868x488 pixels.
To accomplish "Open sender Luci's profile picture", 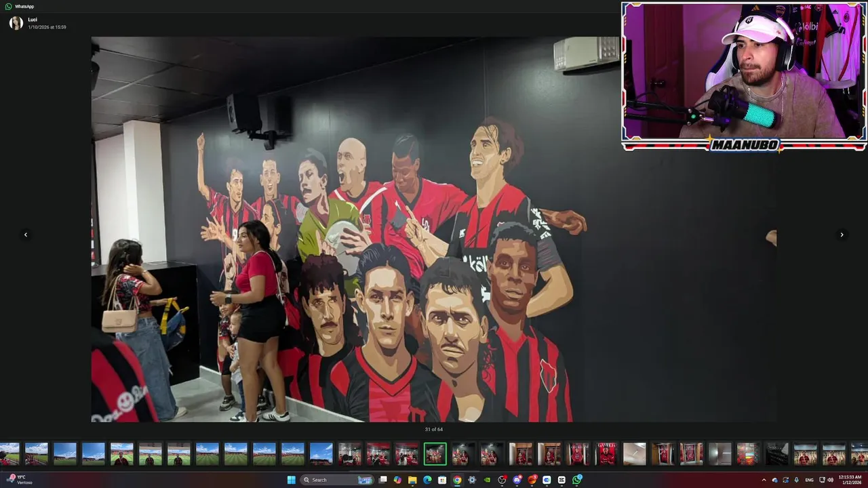I will click(16, 23).
